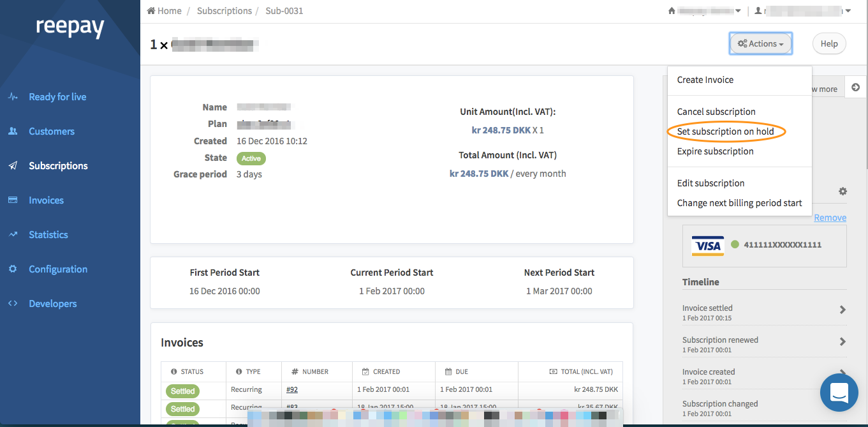Click the card number 411111XXXXXX1111
The height and width of the screenshot is (427, 868).
[x=783, y=245]
